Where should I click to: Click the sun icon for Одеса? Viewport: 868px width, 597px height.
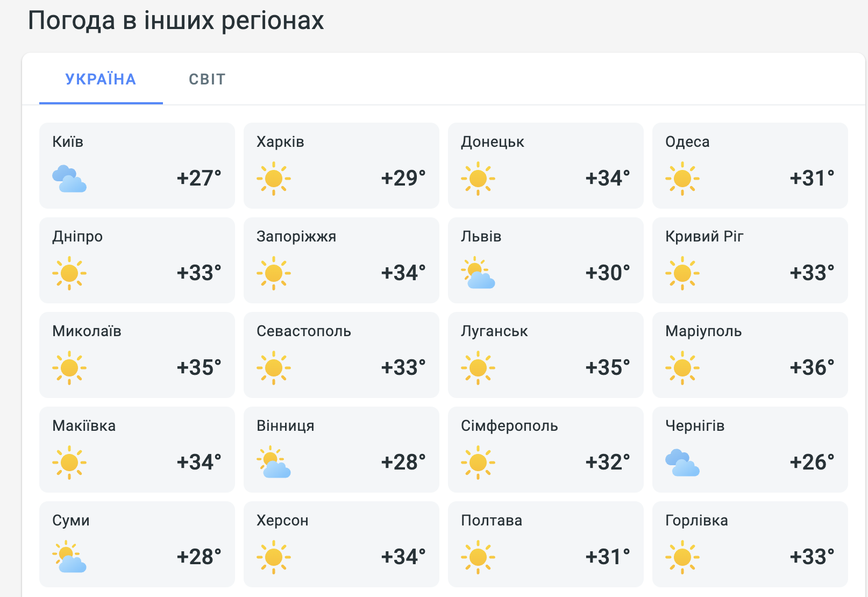point(682,179)
